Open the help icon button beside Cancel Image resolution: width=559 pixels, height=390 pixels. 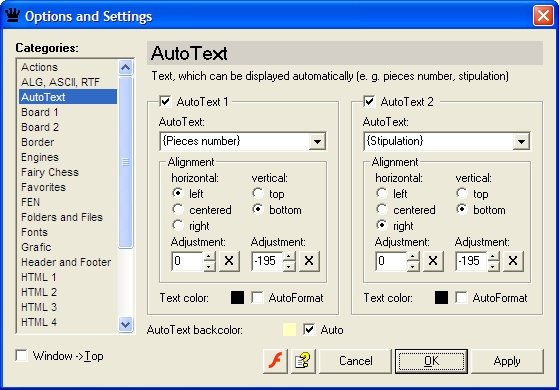[303, 361]
